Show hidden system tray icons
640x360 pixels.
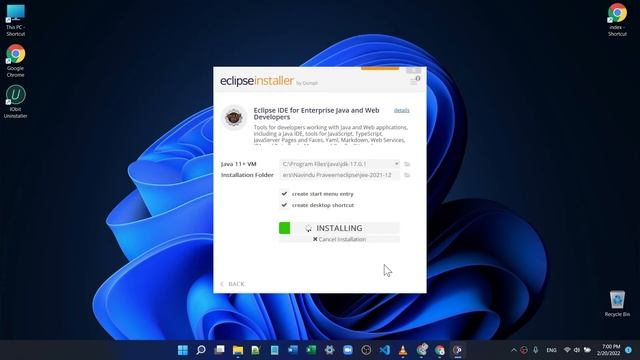coord(514,350)
